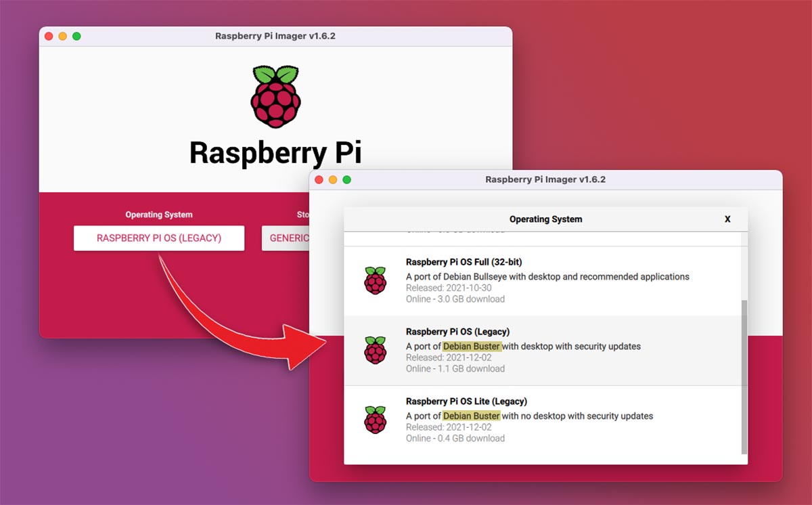The width and height of the screenshot is (812, 505).
Task: Open RASPBERRY PI OS (LEGACY) chooser in back window
Action: point(159,238)
